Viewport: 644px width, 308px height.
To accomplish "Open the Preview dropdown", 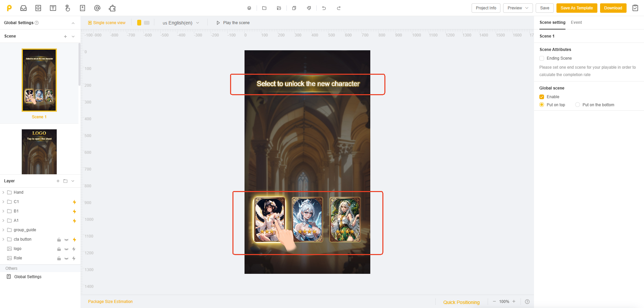I will [x=518, y=8].
